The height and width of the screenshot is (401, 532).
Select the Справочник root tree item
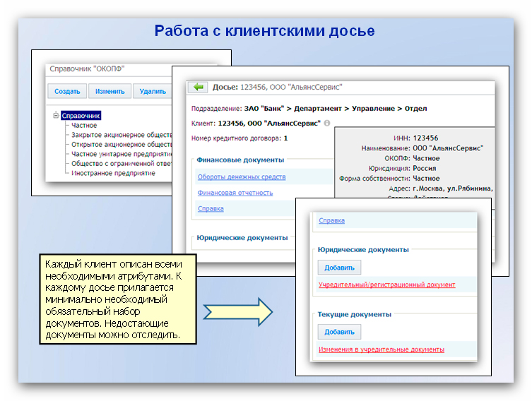coord(81,116)
